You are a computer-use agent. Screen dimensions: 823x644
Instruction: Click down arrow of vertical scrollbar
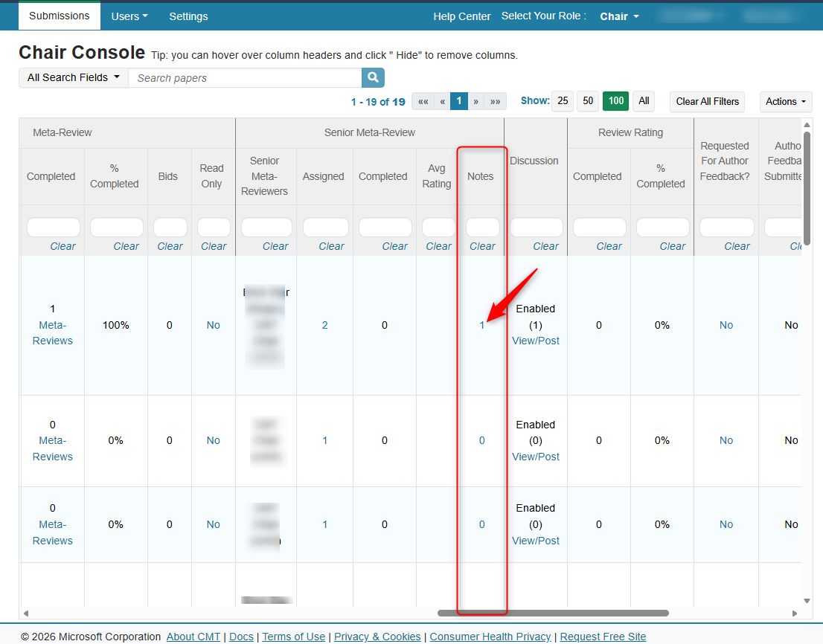[x=807, y=601]
